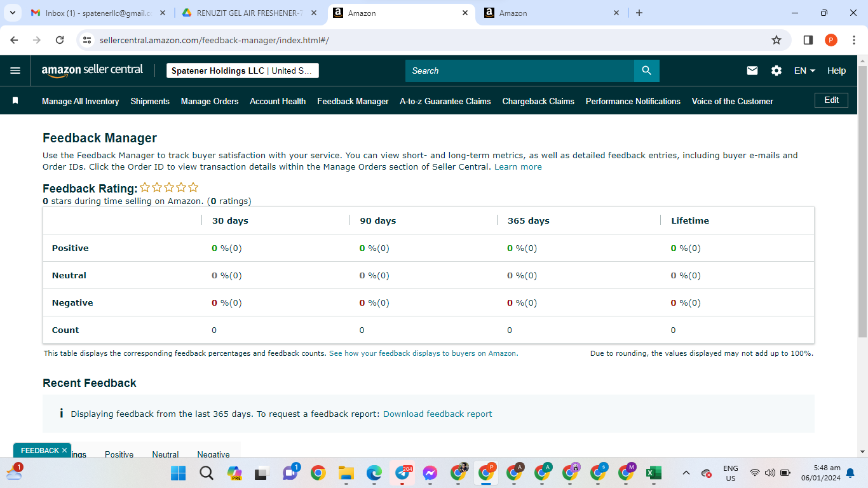This screenshot has width=868, height=488.
Task: Switch to the RENUZIT GEL AIR FRESHENER tab
Action: coord(251,13)
